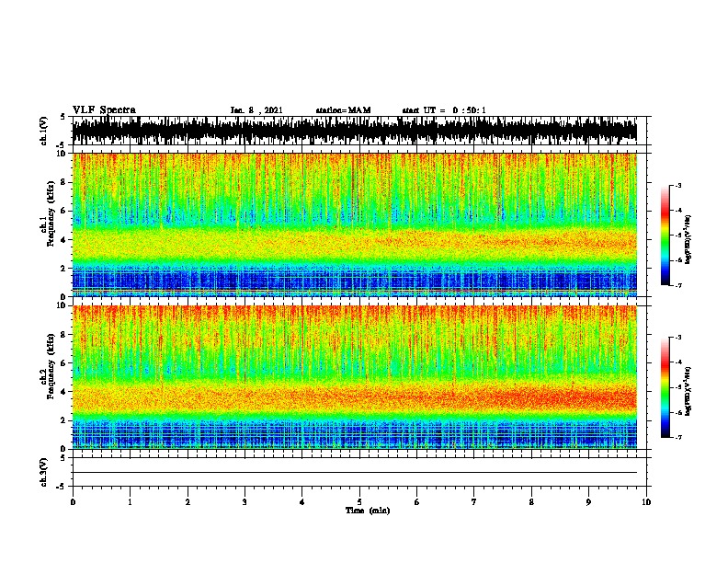Image resolution: width=728 pixels, height=563 pixels.
Task: Click the ch.2 color scale bar
Action: 665,387
